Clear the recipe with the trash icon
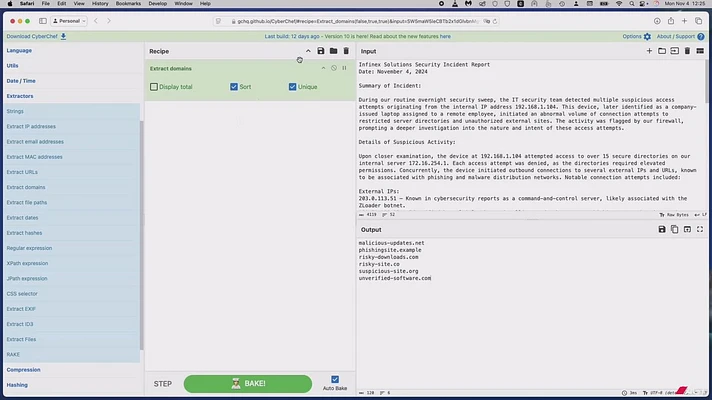712x400 pixels. click(x=346, y=51)
